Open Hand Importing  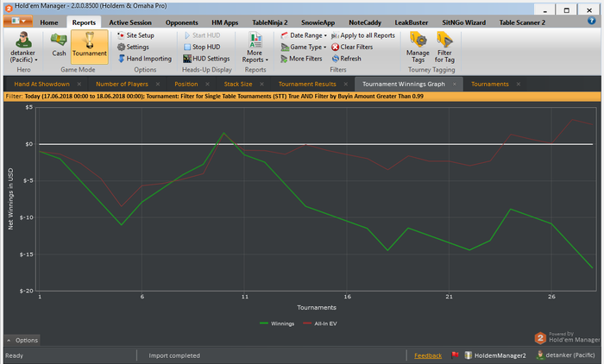click(144, 59)
